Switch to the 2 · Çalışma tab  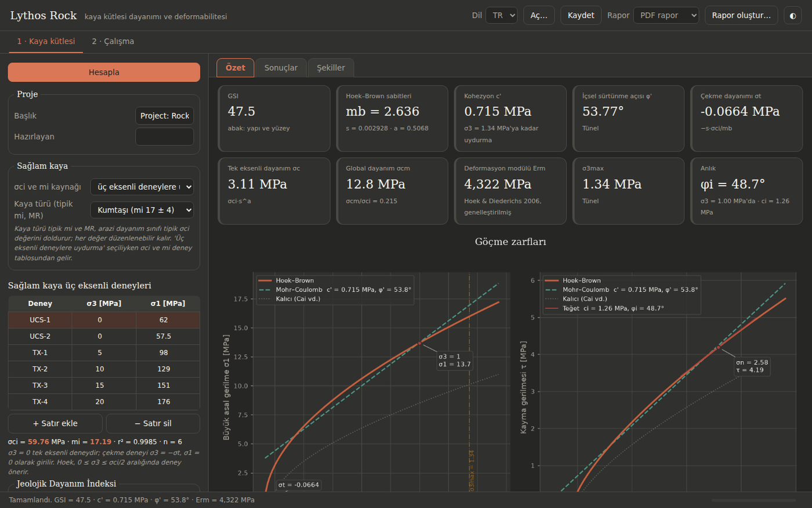(x=113, y=41)
